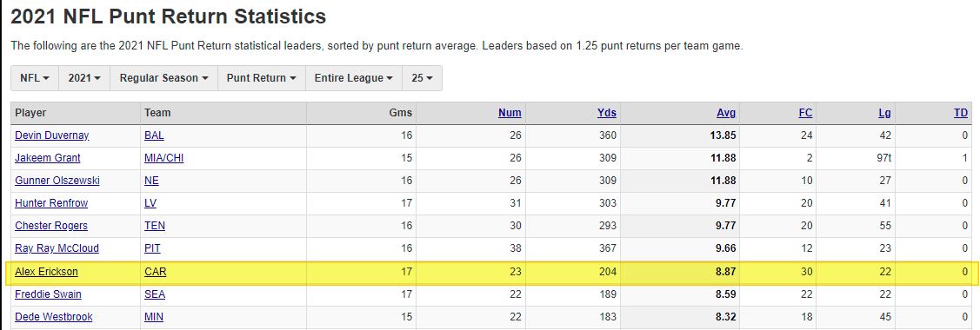Sort by the FC column header

tap(805, 113)
